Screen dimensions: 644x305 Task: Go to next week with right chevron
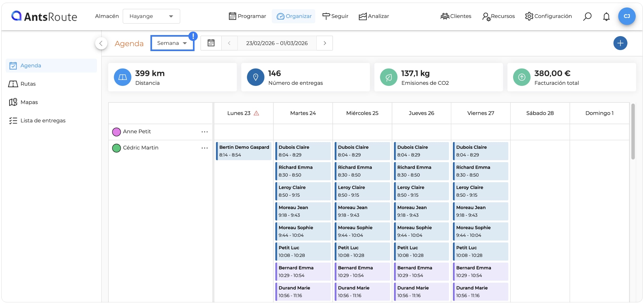click(325, 43)
